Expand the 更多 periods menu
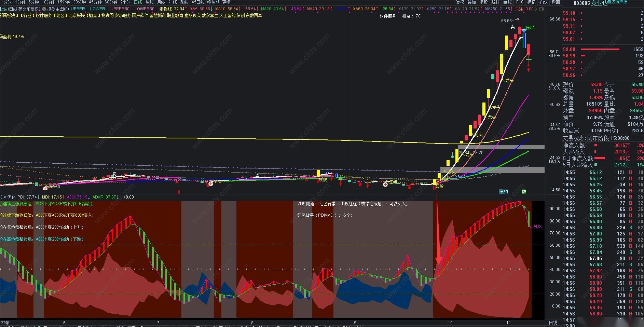The image size is (644, 327). (228, 2)
